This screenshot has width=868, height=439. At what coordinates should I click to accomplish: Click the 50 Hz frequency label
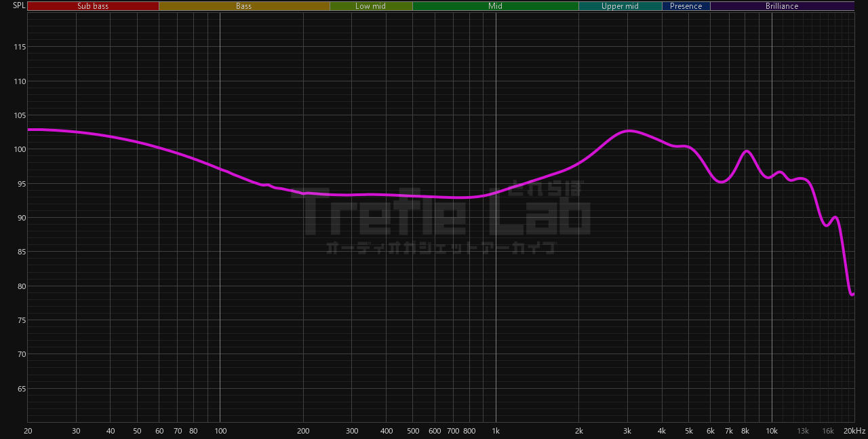pos(138,431)
